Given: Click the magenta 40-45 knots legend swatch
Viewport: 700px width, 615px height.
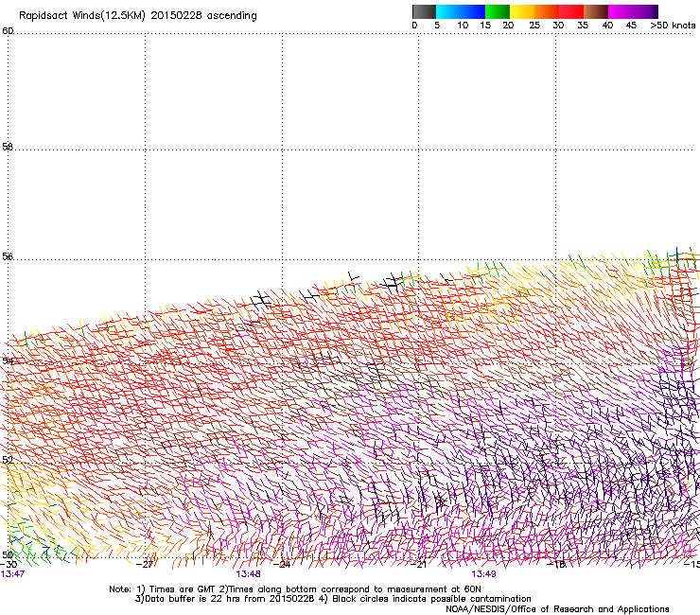Looking at the screenshot, I should point(621,11).
